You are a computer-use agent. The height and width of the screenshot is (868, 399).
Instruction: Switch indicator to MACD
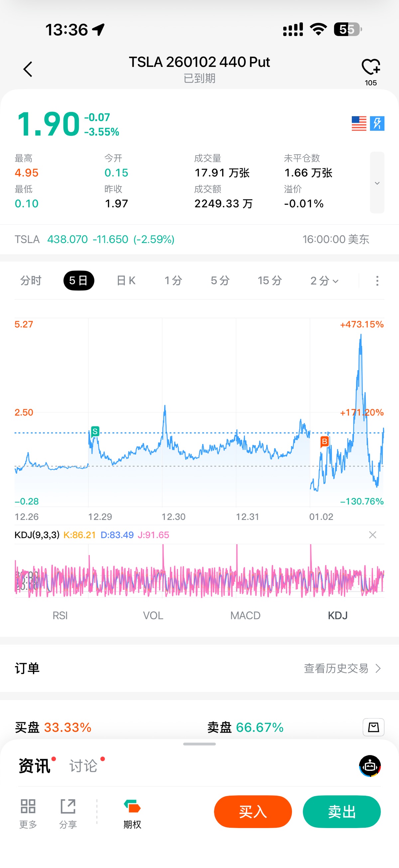coord(245,615)
